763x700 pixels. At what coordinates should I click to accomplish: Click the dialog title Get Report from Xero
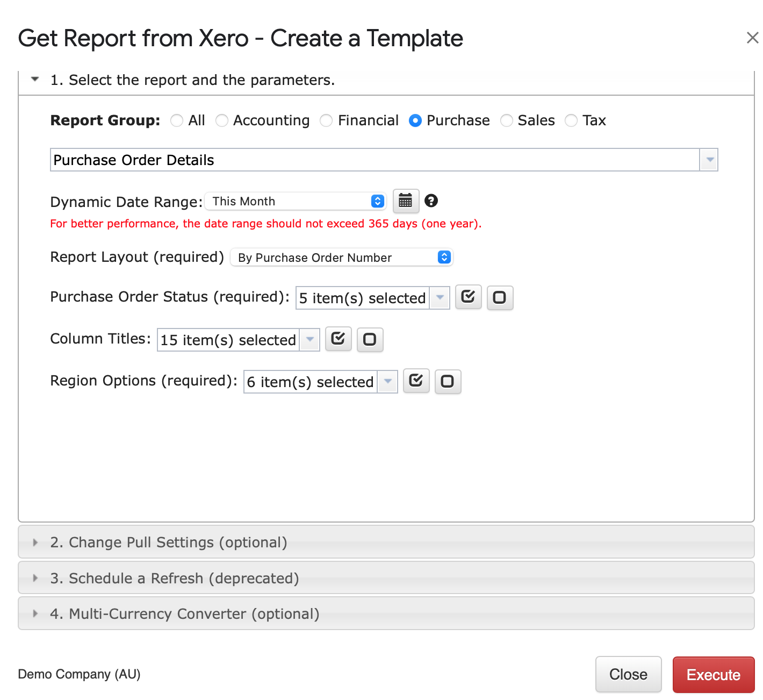click(x=241, y=38)
